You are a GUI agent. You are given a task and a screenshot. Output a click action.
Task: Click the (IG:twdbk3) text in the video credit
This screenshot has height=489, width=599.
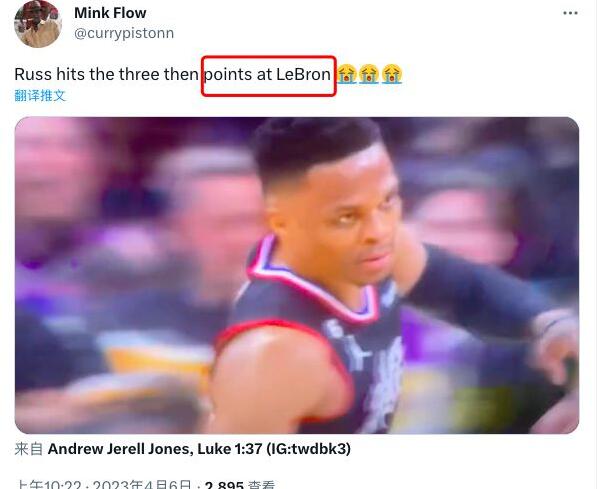[308, 449]
